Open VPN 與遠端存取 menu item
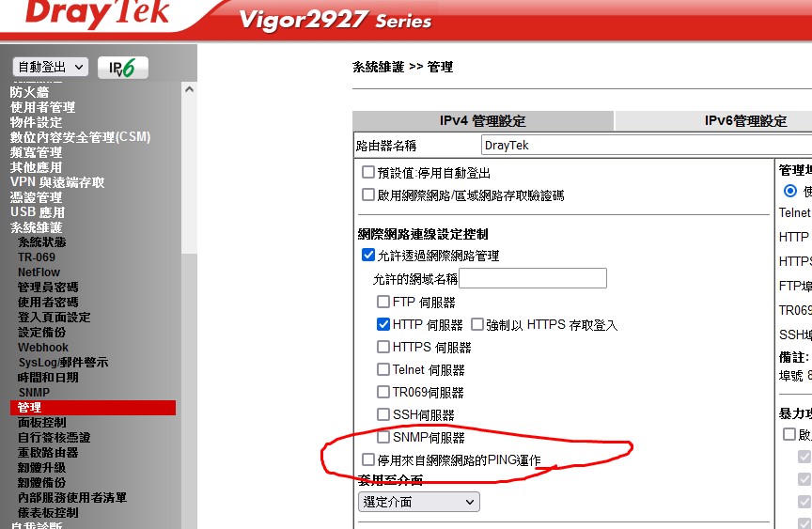Image resolution: width=812 pixels, height=529 pixels. pos(57,182)
